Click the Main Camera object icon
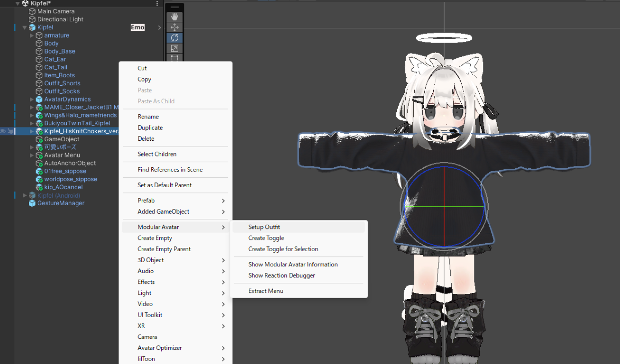 [32, 11]
